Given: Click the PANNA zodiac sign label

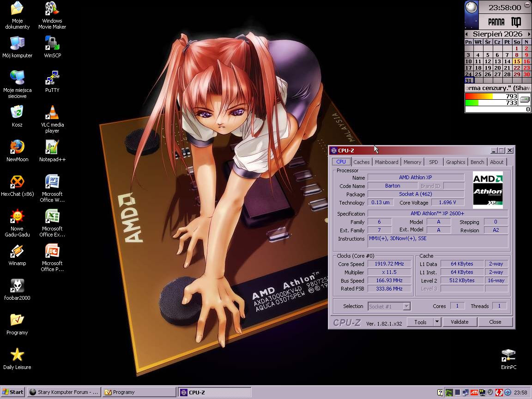Looking at the screenshot, I should pyautogui.click(x=496, y=22).
